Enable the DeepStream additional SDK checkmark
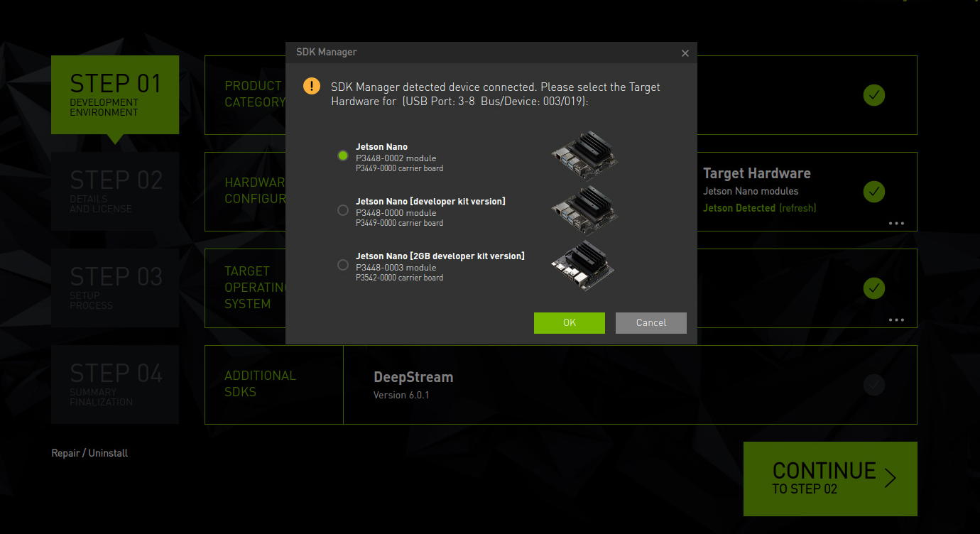The width and height of the screenshot is (980, 534). point(874,385)
